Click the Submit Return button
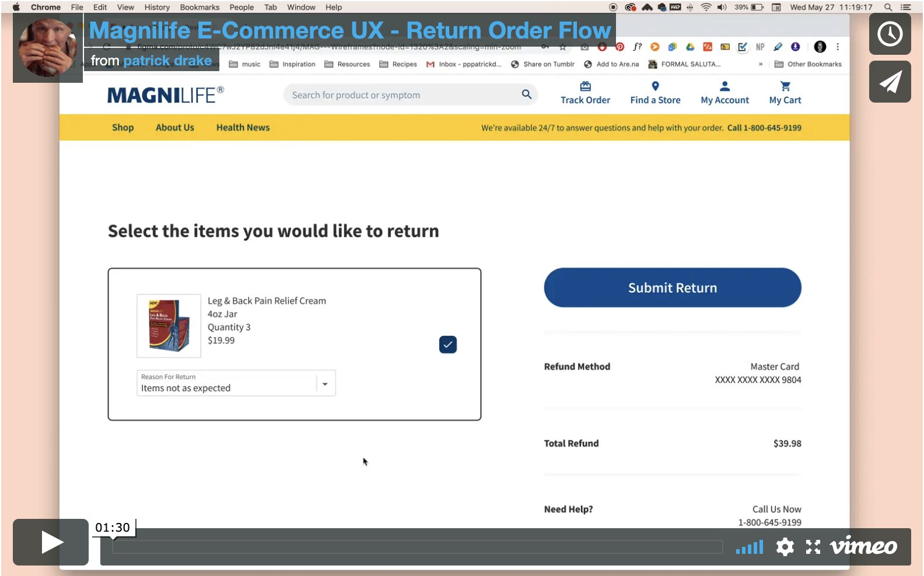This screenshot has height=576, width=924. point(673,287)
